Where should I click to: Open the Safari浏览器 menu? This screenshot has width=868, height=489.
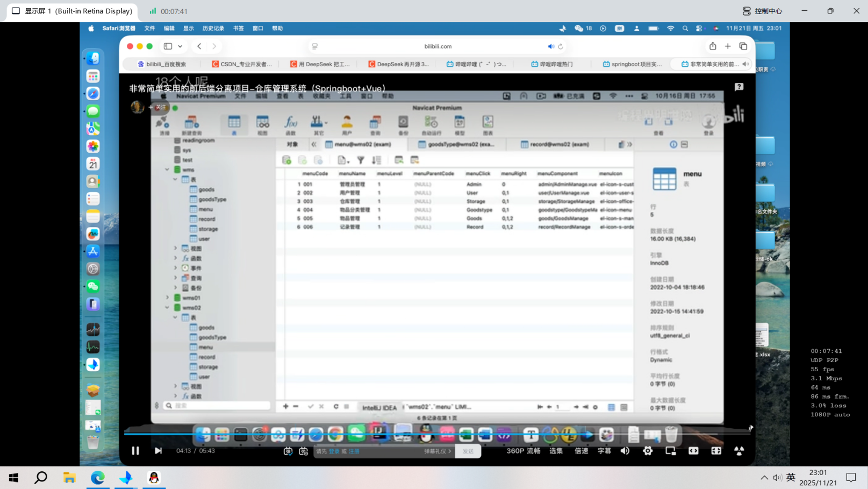[119, 28]
